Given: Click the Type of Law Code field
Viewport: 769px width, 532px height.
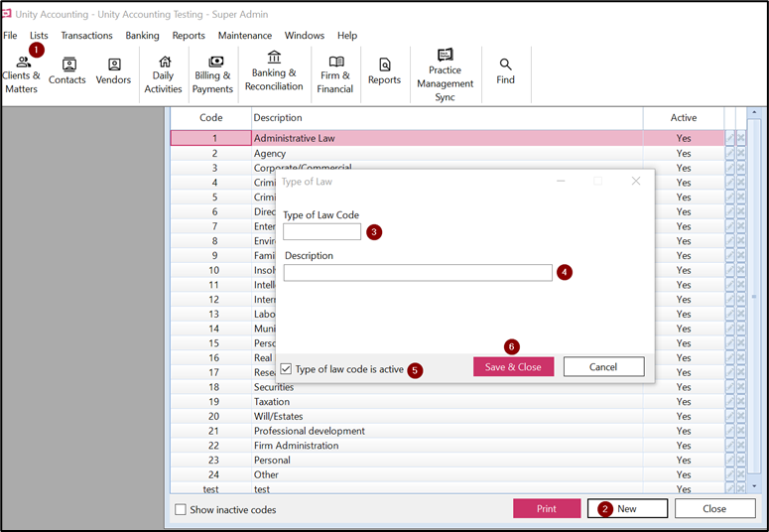Looking at the screenshot, I should coord(321,232).
